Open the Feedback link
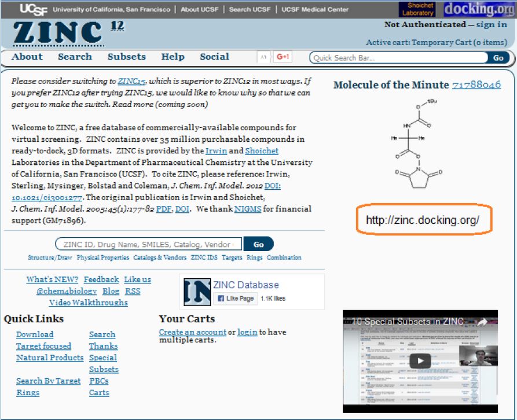Image resolution: width=517 pixels, height=420 pixels. tap(101, 279)
